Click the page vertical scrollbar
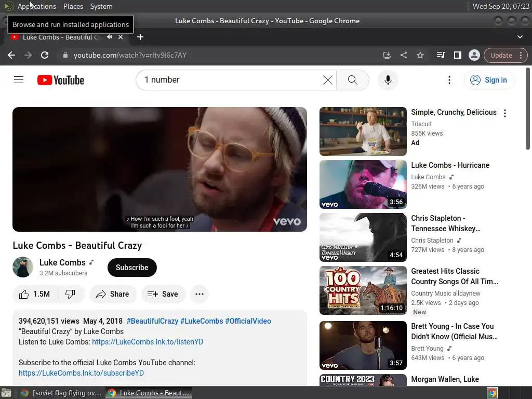 (x=528, y=109)
